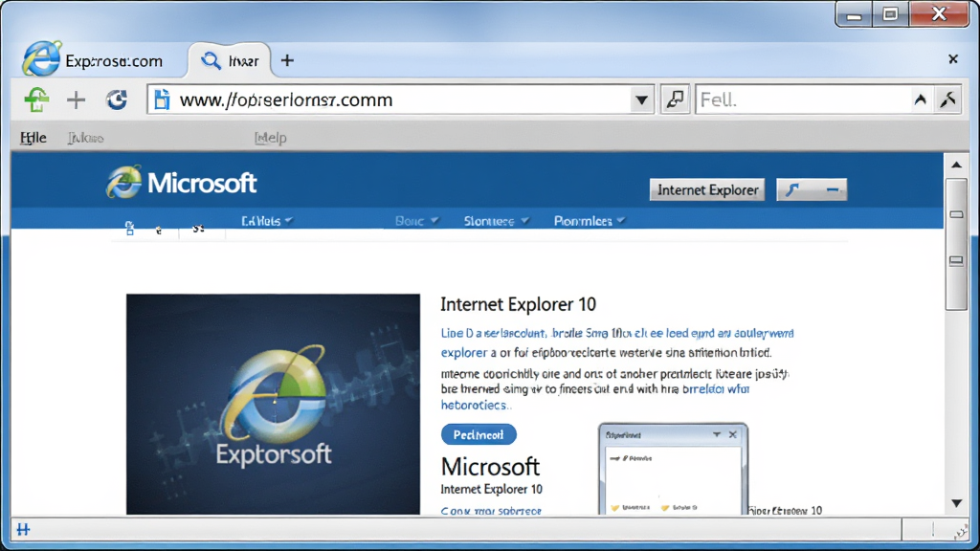The image size is (980, 551).
Task: Click the page scroll down arrow
Action: tap(956, 503)
